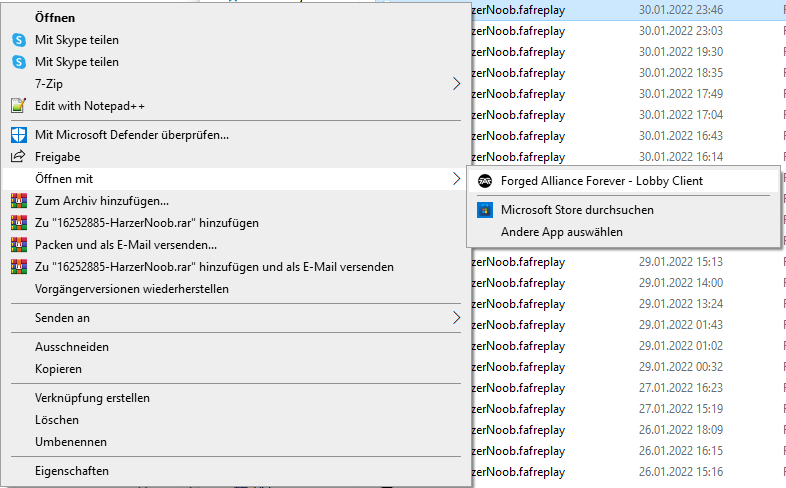Click the first Skype icon in context menu

point(19,40)
